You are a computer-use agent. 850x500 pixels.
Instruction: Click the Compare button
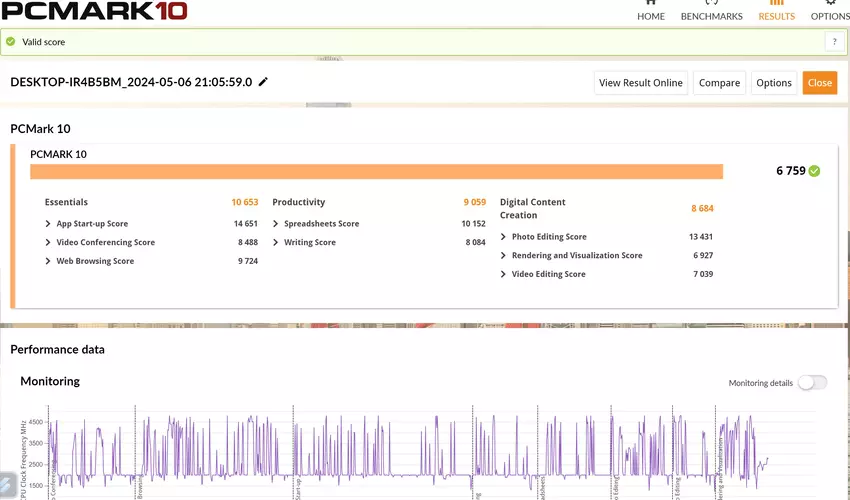(719, 83)
